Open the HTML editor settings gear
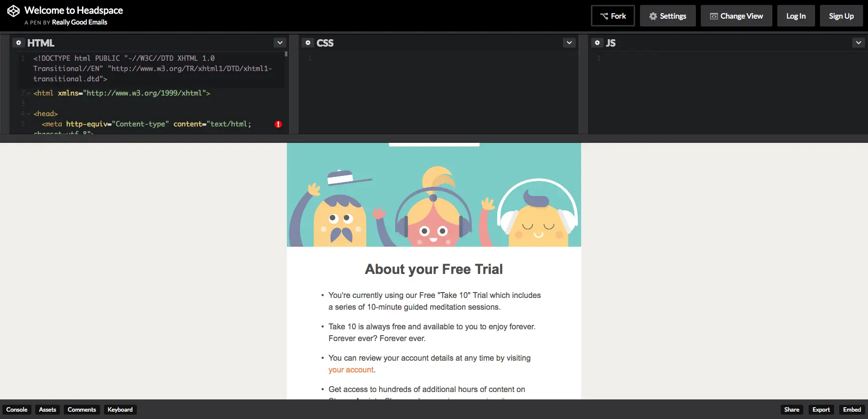 (x=19, y=43)
